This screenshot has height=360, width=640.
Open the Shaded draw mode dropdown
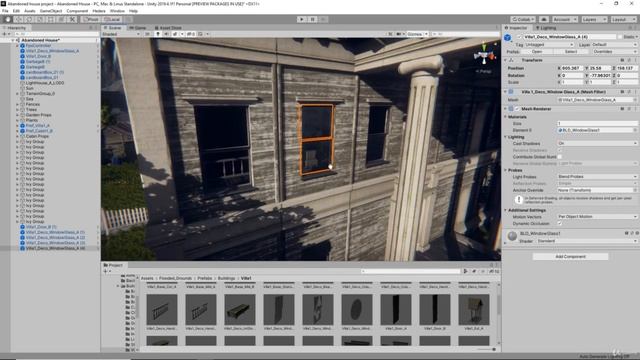pyautogui.click(x=121, y=34)
